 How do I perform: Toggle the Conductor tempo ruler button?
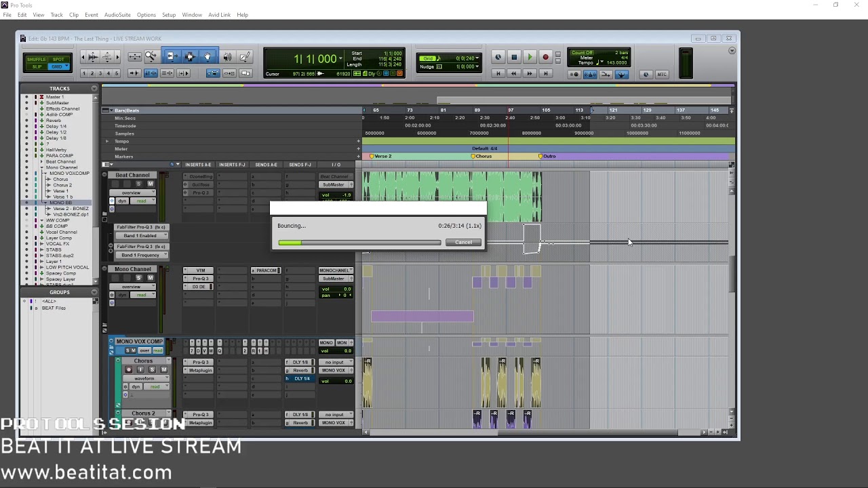(x=622, y=75)
